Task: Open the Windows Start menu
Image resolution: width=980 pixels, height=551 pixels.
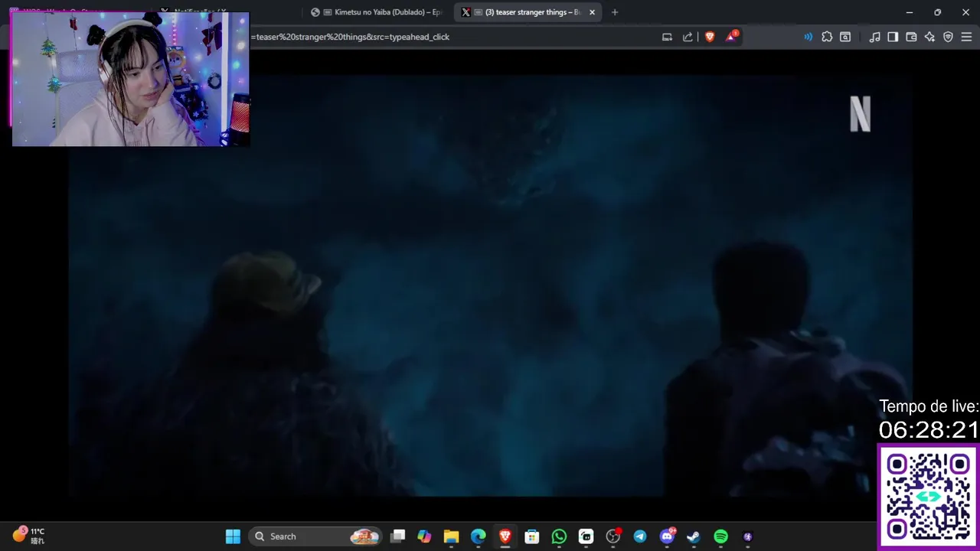Action: pos(233,536)
